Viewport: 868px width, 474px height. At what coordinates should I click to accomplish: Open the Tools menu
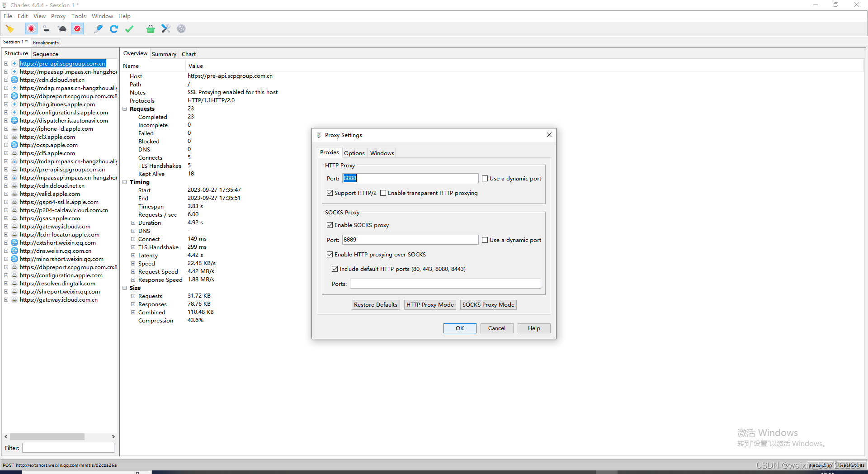79,16
